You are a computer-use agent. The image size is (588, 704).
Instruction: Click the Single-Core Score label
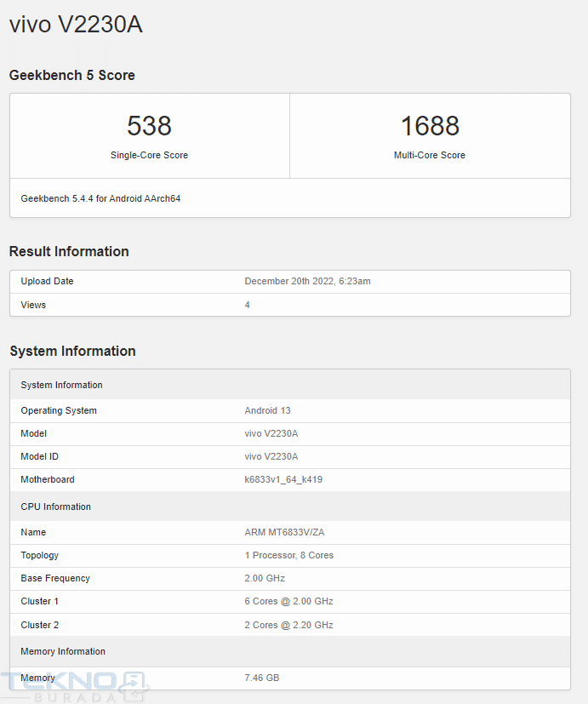click(x=150, y=155)
